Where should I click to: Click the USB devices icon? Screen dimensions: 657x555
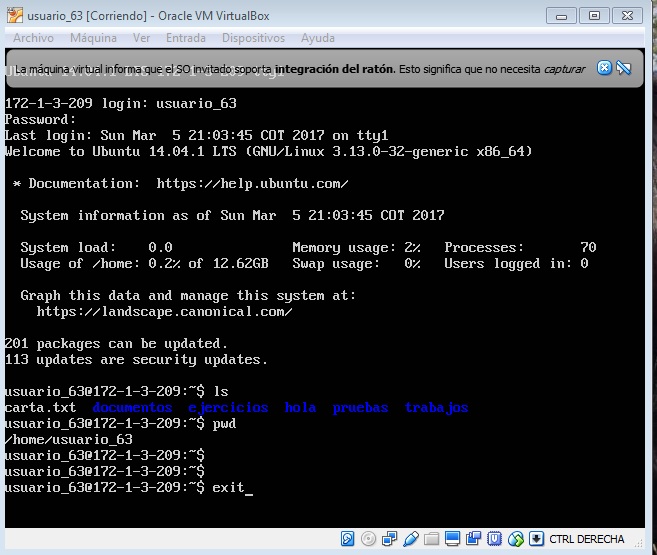coord(411,539)
